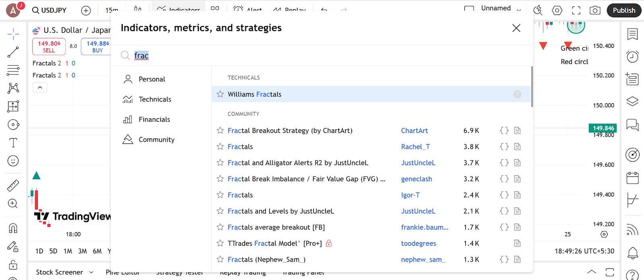Open the emoji icons tool
Image resolution: width=644 pixels, height=280 pixels.
coord(13,161)
